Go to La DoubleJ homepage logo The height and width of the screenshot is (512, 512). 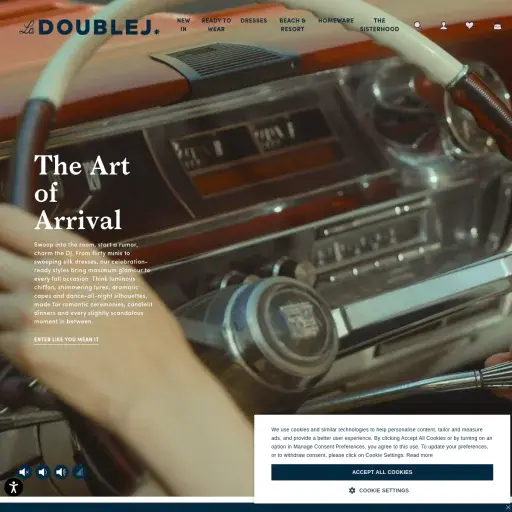pos(89,27)
